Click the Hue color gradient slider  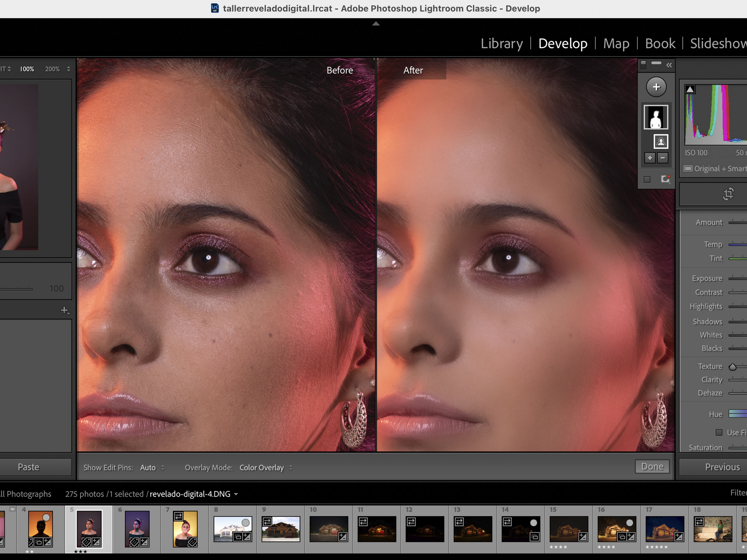738,414
